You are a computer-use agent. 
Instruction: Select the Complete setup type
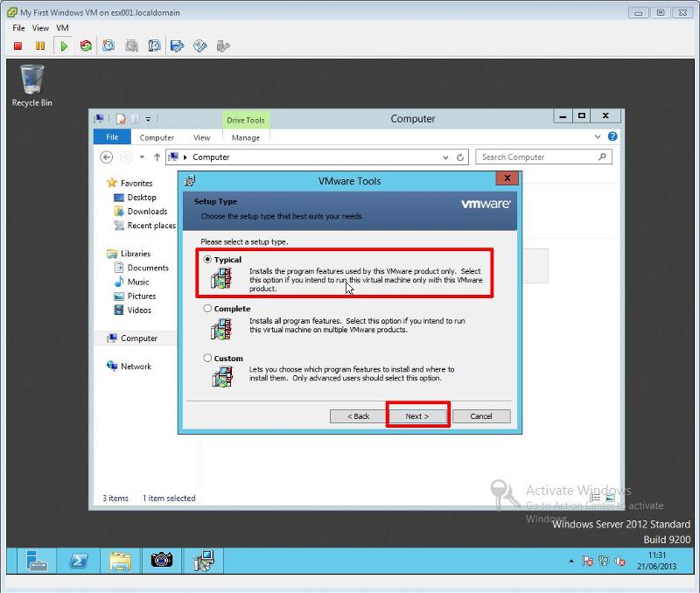(207, 309)
